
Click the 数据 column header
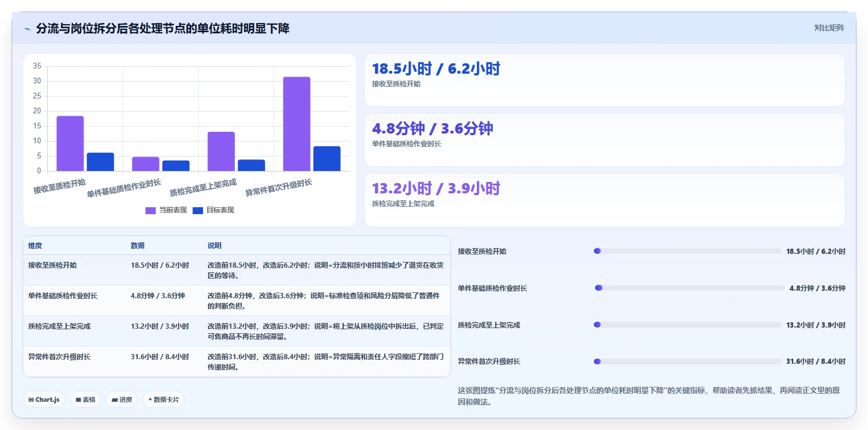click(138, 246)
